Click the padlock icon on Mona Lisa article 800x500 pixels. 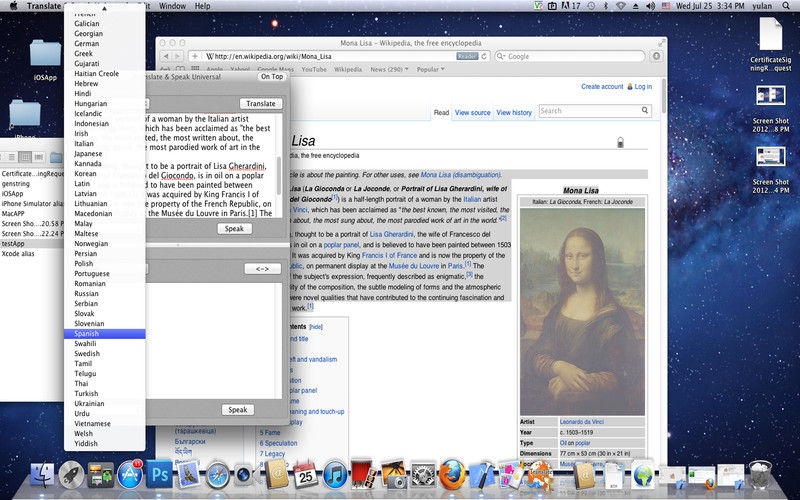pyautogui.click(x=620, y=142)
